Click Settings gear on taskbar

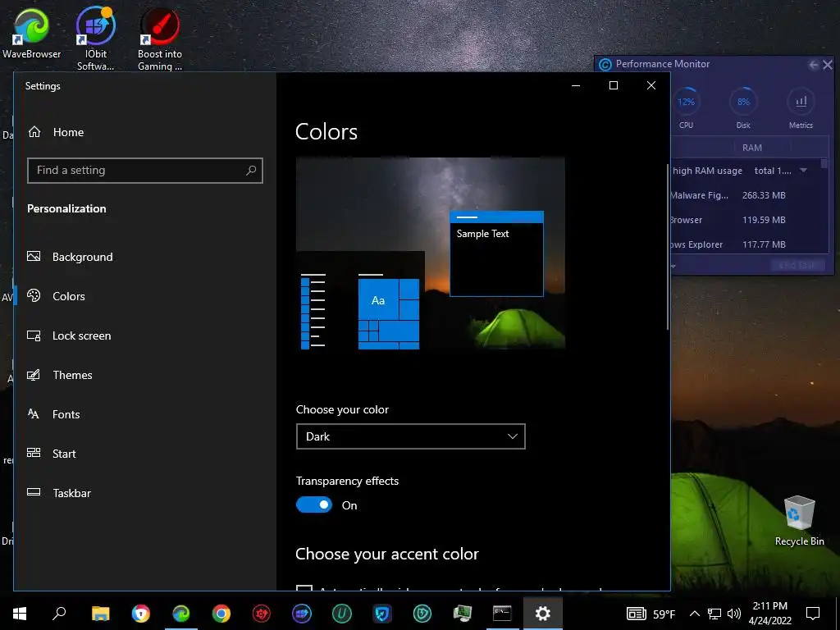543,614
